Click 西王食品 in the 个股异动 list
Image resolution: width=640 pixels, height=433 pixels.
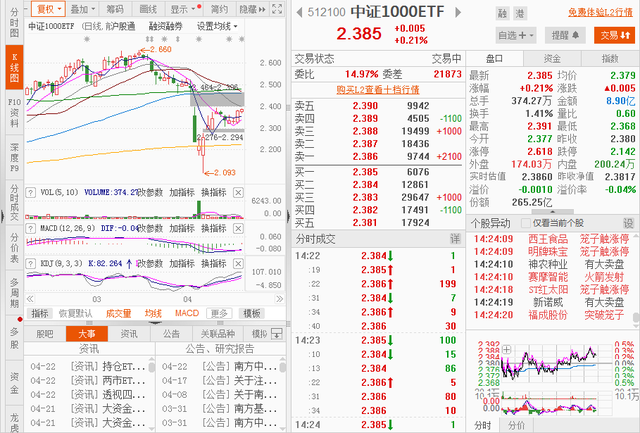(548, 239)
